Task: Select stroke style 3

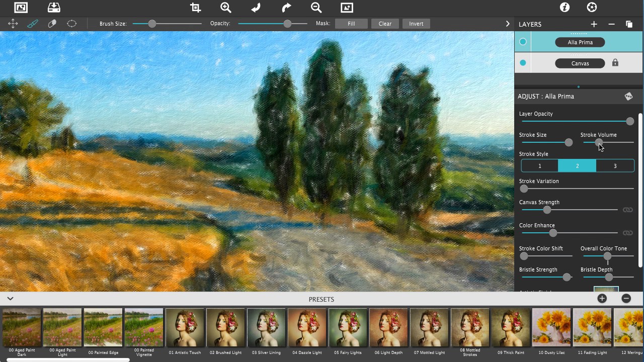Action: [x=615, y=166]
